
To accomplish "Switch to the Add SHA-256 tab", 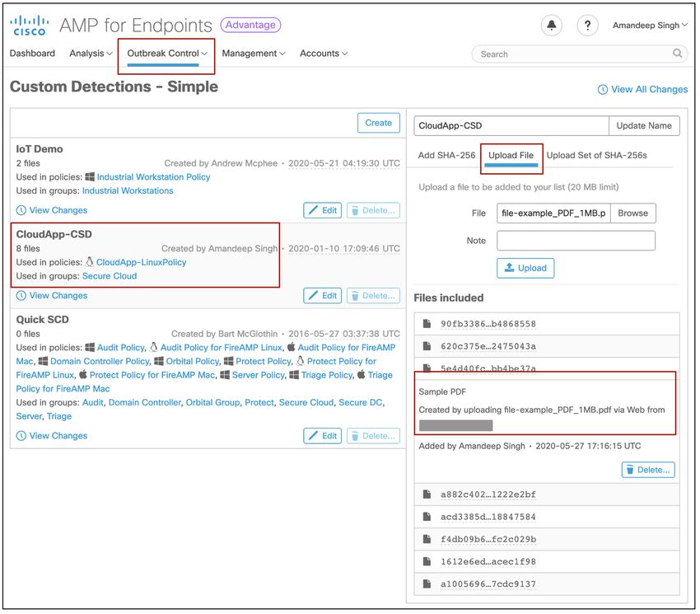I will [446, 155].
